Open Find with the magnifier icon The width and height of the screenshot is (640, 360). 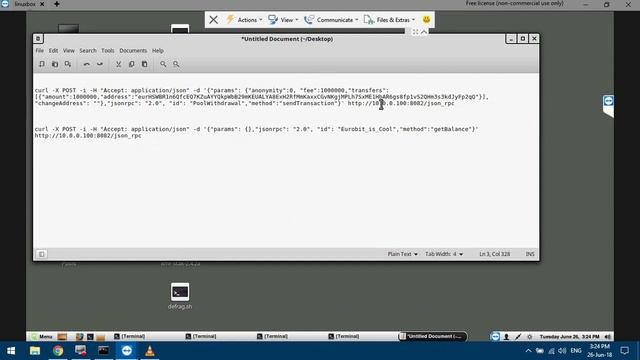click(x=163, y=64)
